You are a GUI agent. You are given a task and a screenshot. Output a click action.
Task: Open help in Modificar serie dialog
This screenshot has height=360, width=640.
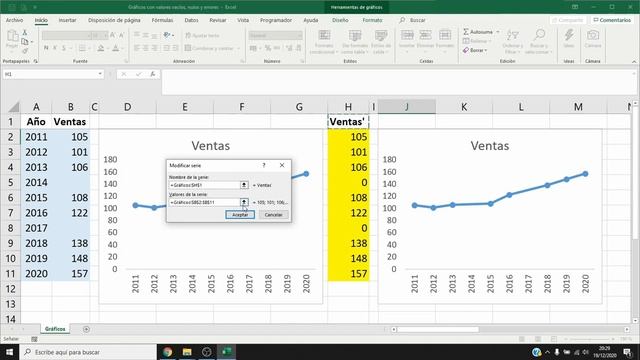(x=264, y=165)
